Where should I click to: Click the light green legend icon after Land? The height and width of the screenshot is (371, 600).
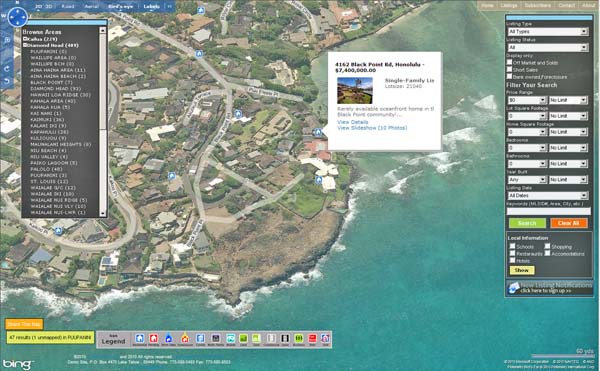click(256, 338)
